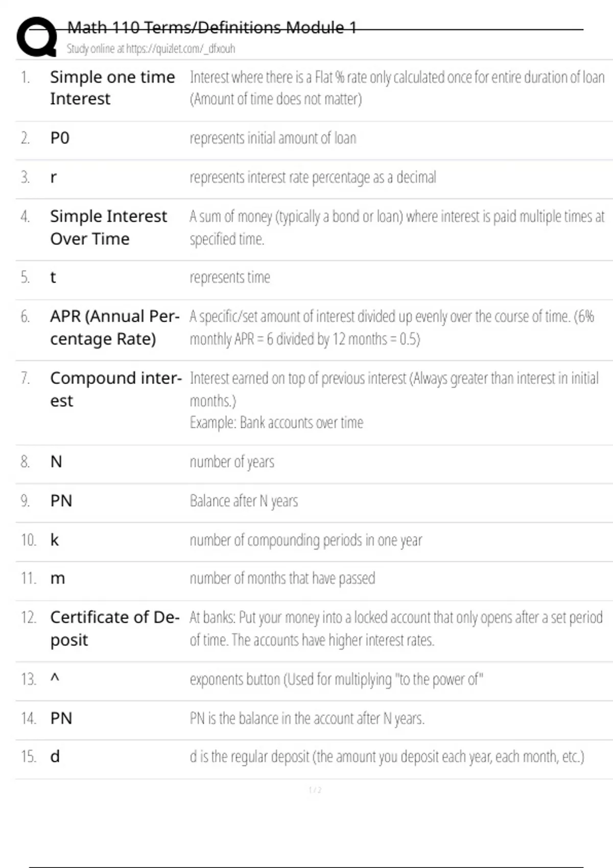The height and width of the screenshot is (868, 613).
Task: Select the definition about interest rate as decimal
Action: tap(313, 177)
